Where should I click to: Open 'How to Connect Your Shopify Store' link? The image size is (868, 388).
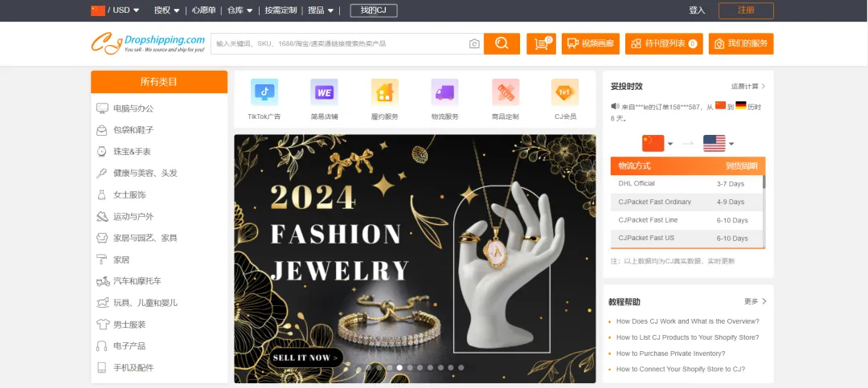tap(681, 370)
